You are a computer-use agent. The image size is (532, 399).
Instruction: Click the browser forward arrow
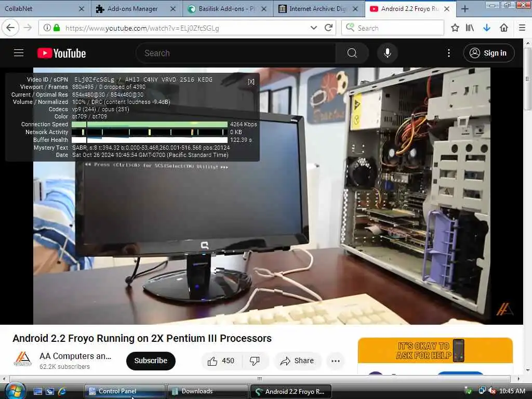click(28, 28)
